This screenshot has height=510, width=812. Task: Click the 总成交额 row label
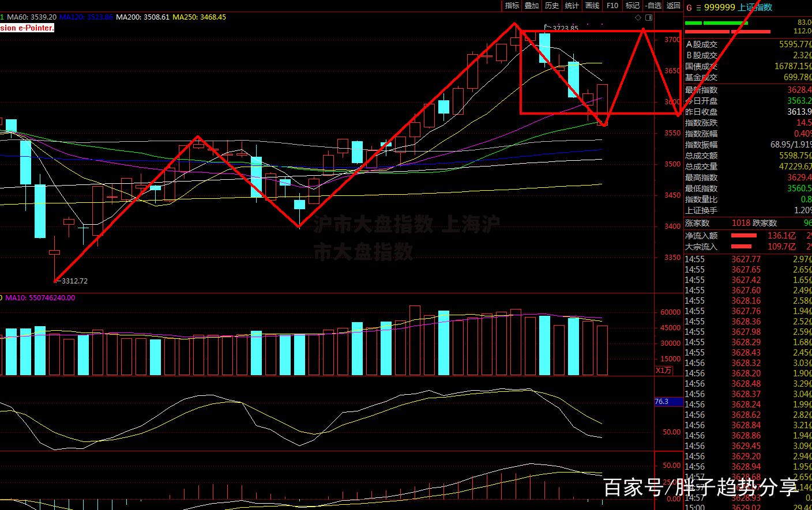tap(701, 156)
